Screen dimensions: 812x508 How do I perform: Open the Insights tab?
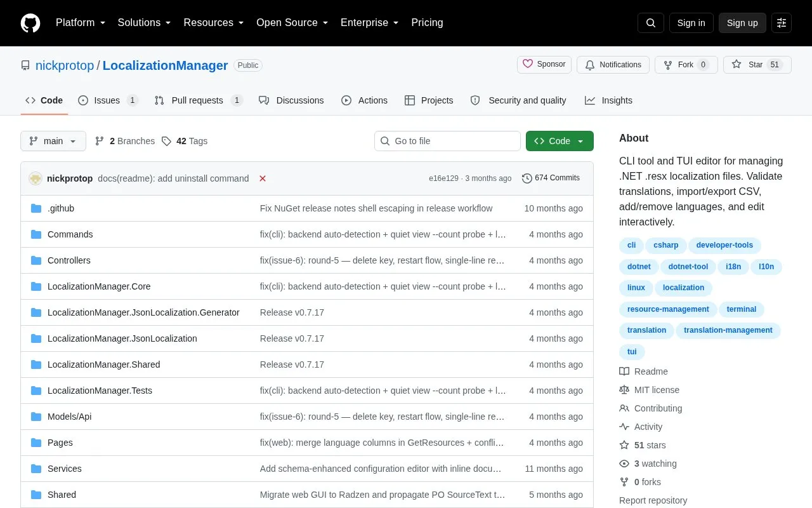(x=608, y=100)
